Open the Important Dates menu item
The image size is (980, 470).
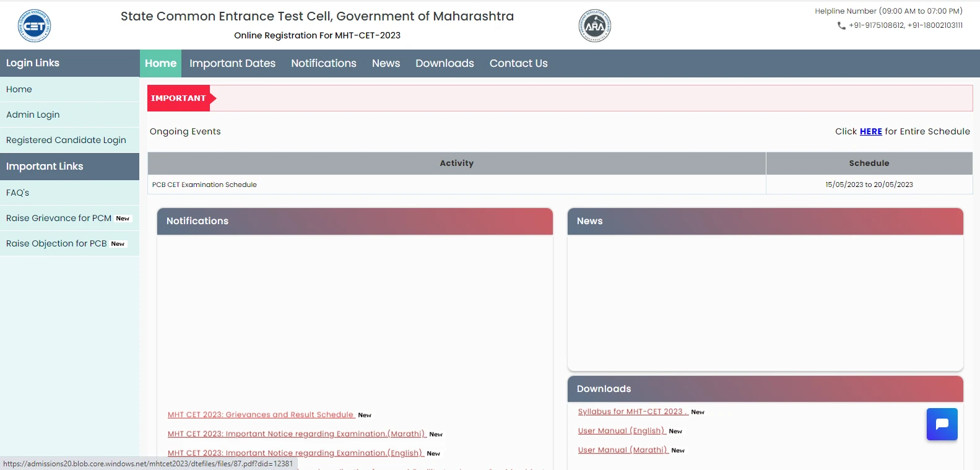(x=232, y=63)
